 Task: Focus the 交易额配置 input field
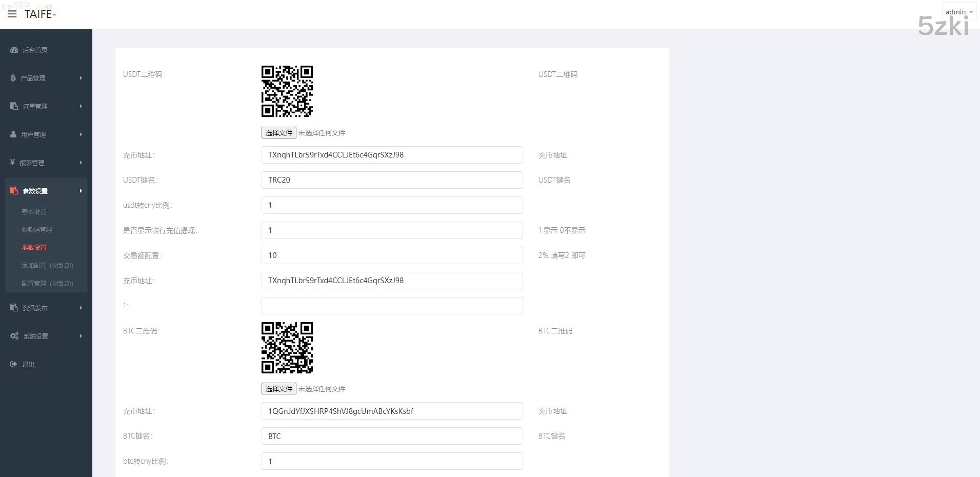pyautogui.click(x=392, y=255)
